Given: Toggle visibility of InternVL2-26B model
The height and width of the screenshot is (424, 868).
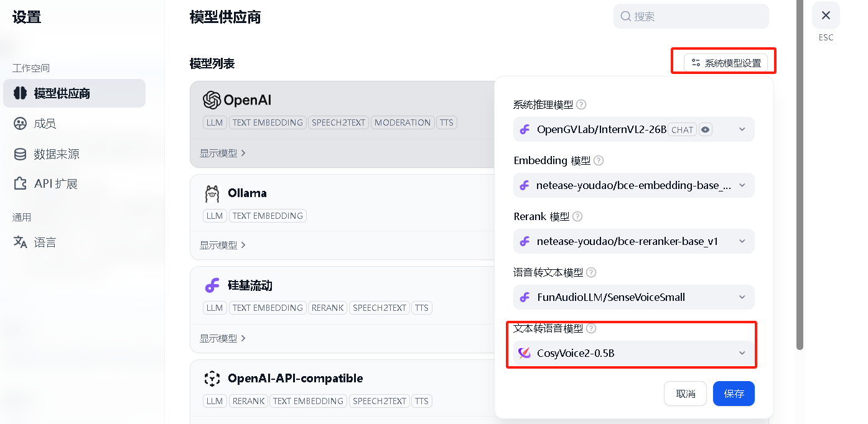Looking at the screenshot, I should 706,129.
